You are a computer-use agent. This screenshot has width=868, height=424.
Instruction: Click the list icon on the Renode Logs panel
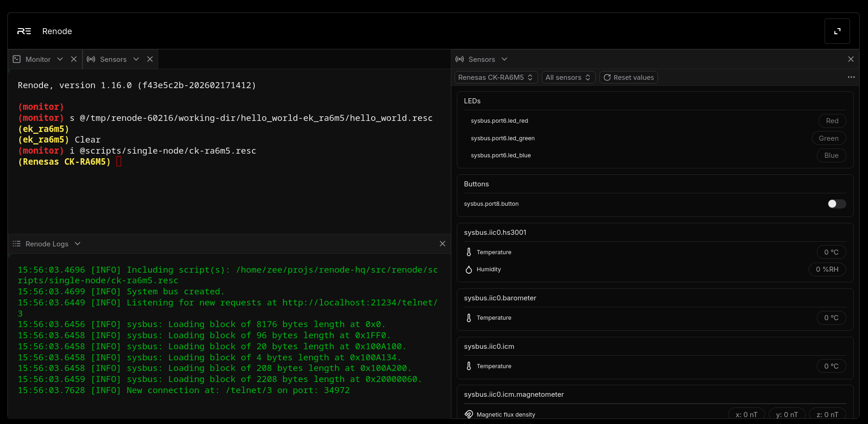coord(17,244)
